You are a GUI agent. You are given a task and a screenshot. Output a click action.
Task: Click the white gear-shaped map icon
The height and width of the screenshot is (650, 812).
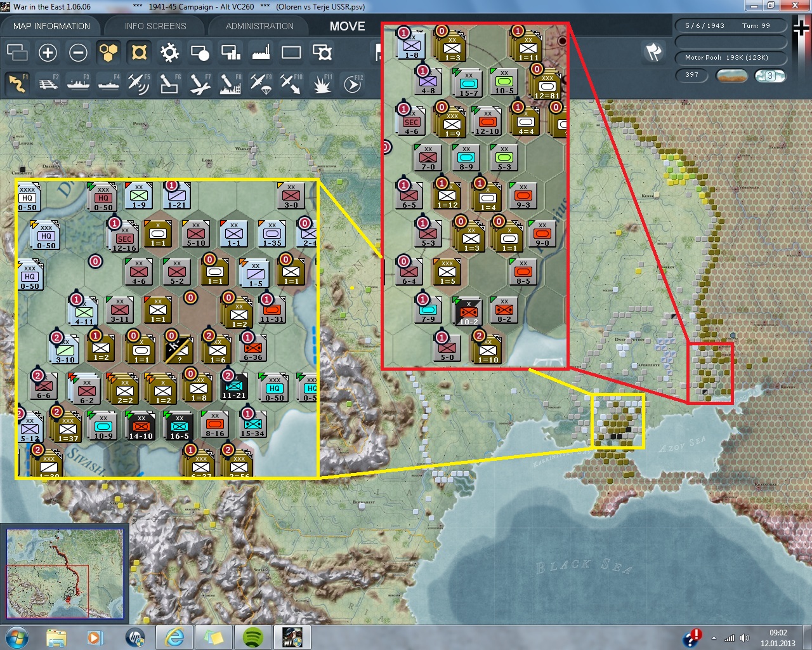tap(169, 52)
